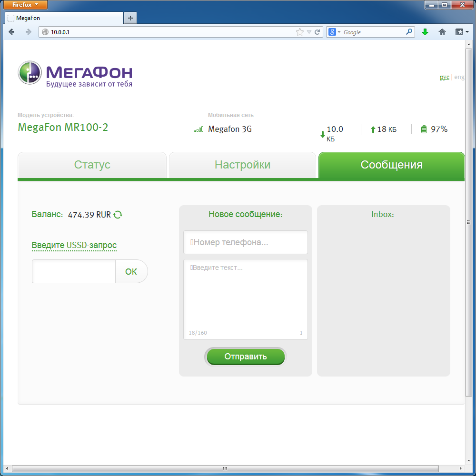This screenshot has height=476, width=476.
Task: Click the Введите USSD-запрос link
Action: coord(74,245)
